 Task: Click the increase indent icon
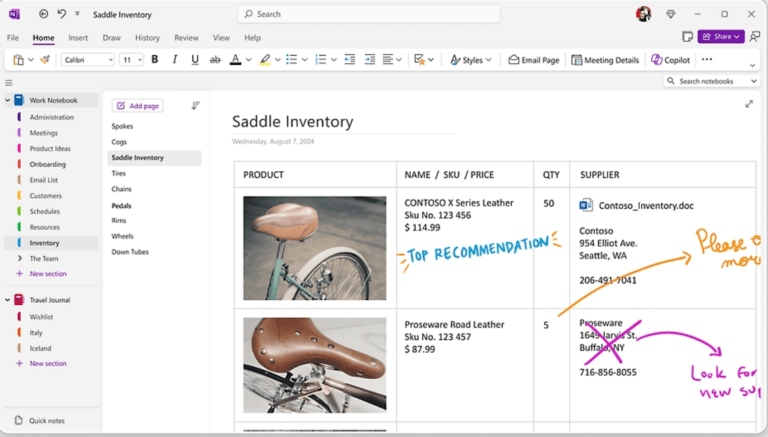370,60
